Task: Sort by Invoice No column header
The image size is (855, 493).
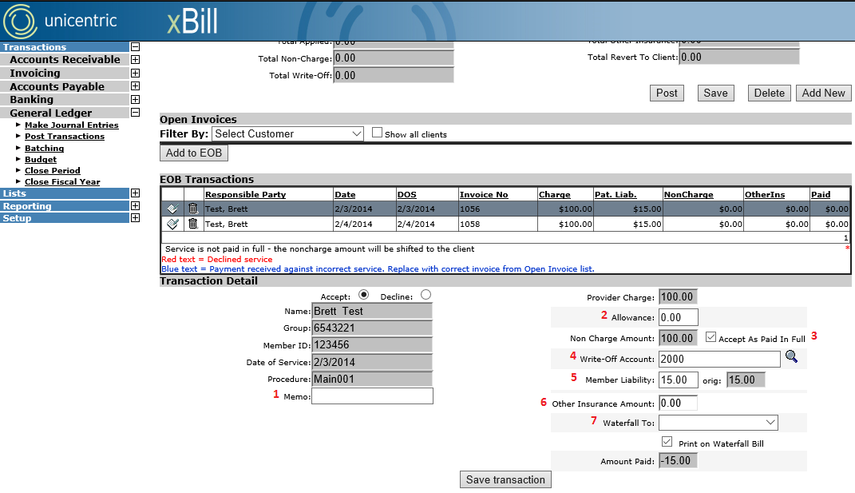Action: (484, 195)
